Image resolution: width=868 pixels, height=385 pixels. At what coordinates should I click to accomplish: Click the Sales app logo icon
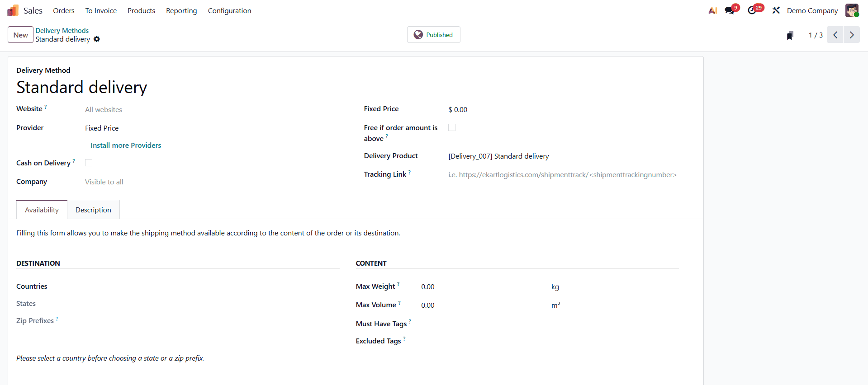13,10
